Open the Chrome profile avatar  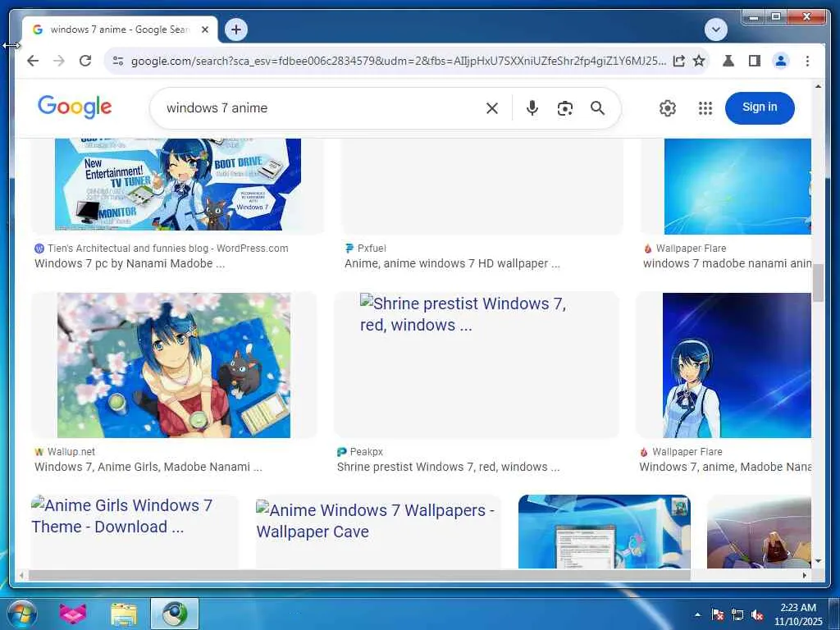[x=781, y=61]
